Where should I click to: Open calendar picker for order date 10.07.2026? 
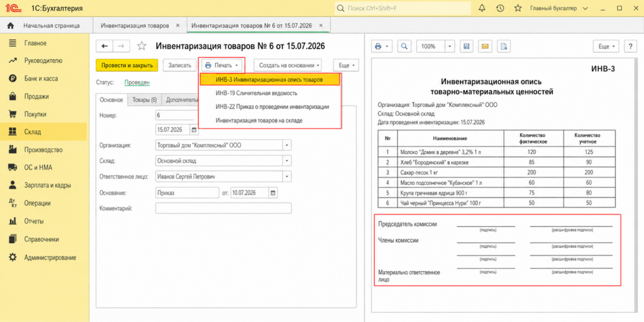tap(274, 192)
